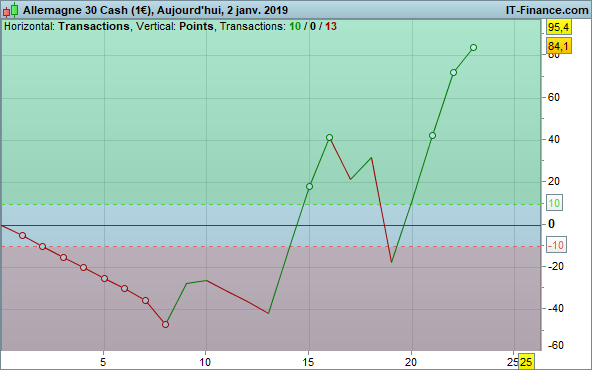
Task: Select the data point marker at transaction 22
Action: pyautogui.click(x=453, y=72)
